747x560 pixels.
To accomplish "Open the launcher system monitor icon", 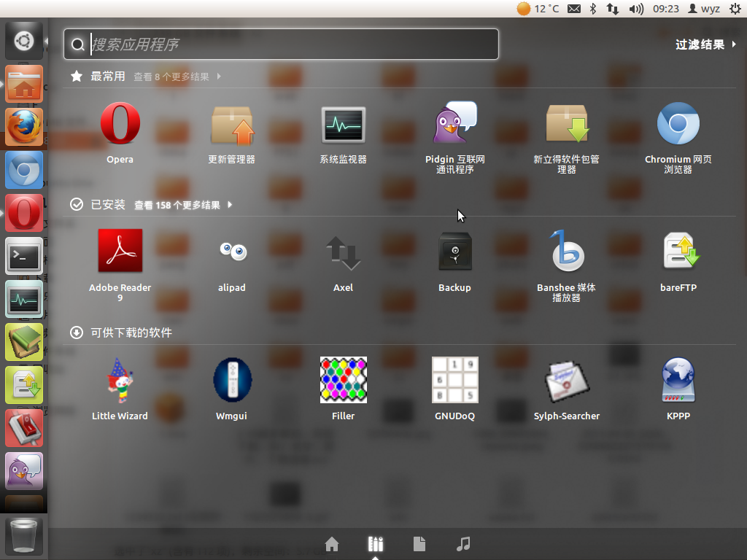I will [x=24, y=299].
